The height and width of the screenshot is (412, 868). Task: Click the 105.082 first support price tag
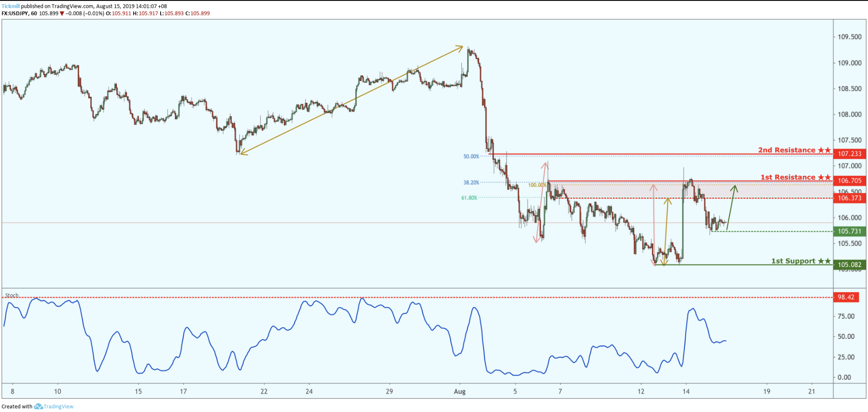(x=850, y=265)
